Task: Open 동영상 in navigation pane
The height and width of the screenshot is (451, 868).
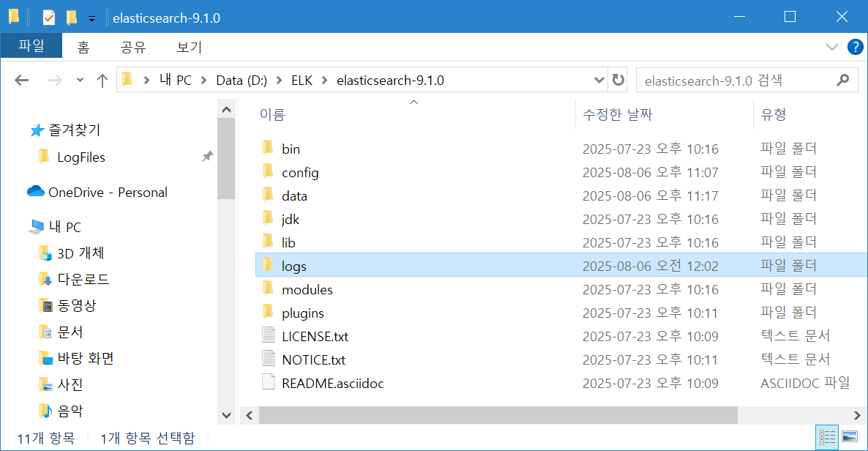Action: pyautogui.click(x=76, y=305)
